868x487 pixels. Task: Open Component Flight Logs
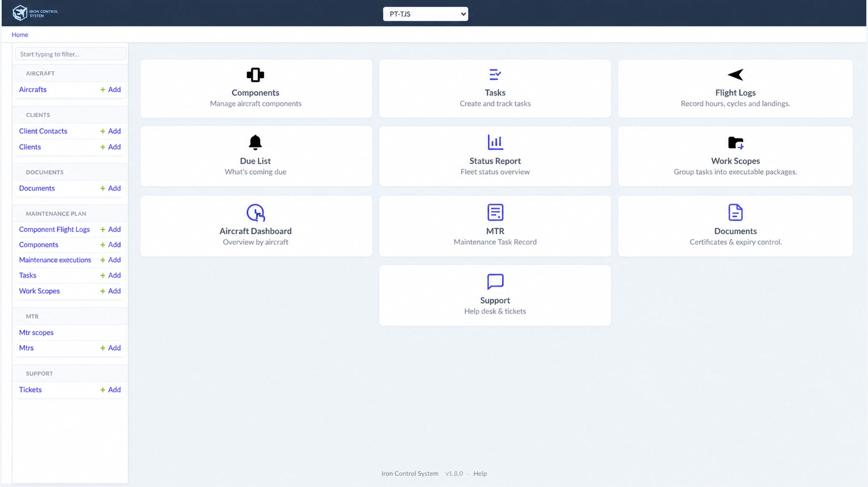(x=54, y=229)
